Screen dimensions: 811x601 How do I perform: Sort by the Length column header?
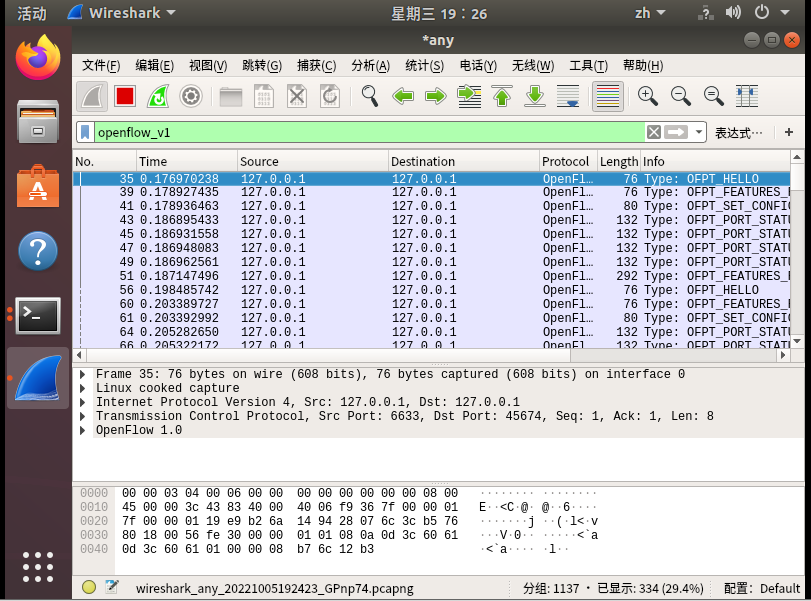619,161
